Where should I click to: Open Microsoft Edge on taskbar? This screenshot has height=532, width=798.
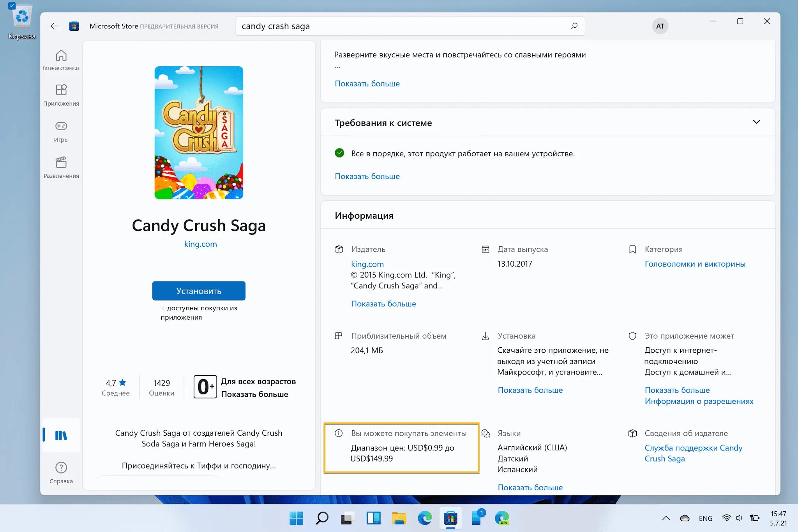coord(425,518)
